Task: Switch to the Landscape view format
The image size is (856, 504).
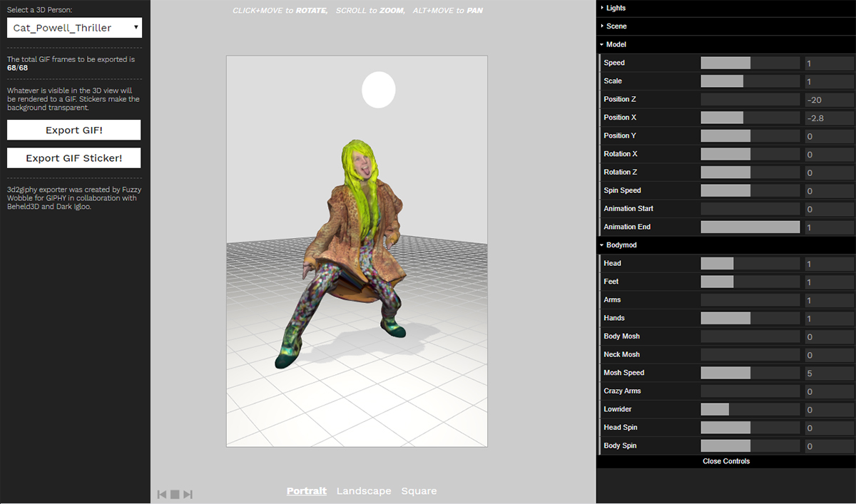Action: pyautogui.click(x=364, y=490)
